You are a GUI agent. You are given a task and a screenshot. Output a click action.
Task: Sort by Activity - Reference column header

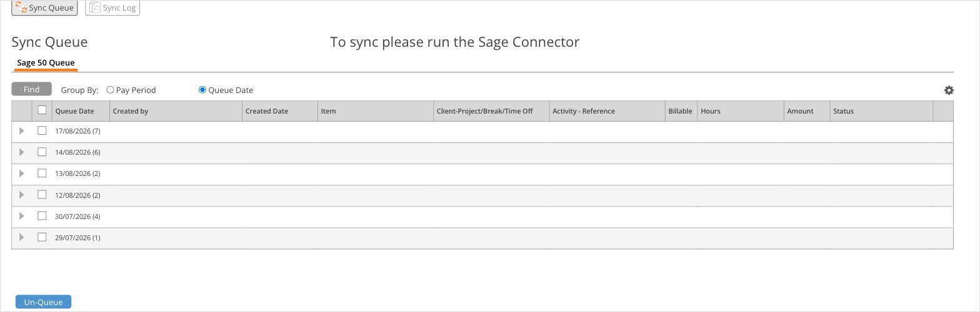pyautogui.click(x=607, y=111)
